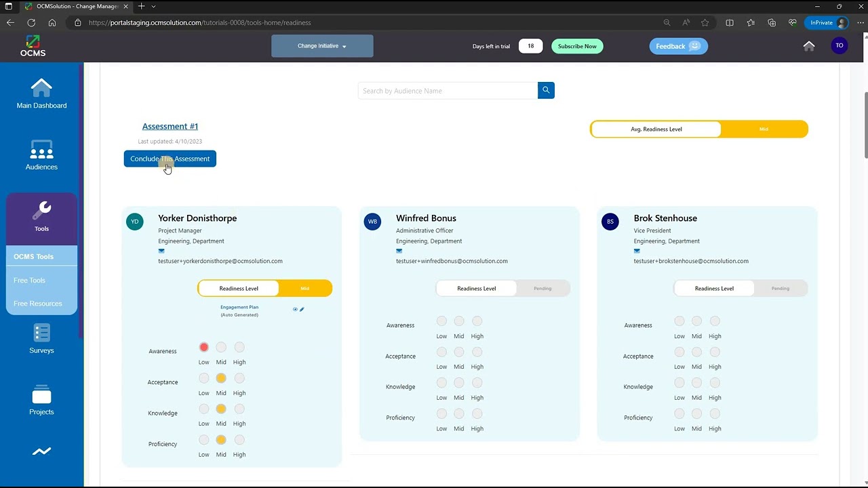Image resolution: width=868 pixels, height=488 pixels.
Task: Set Yorker's Awareness to High
Action: click(239, 347)
